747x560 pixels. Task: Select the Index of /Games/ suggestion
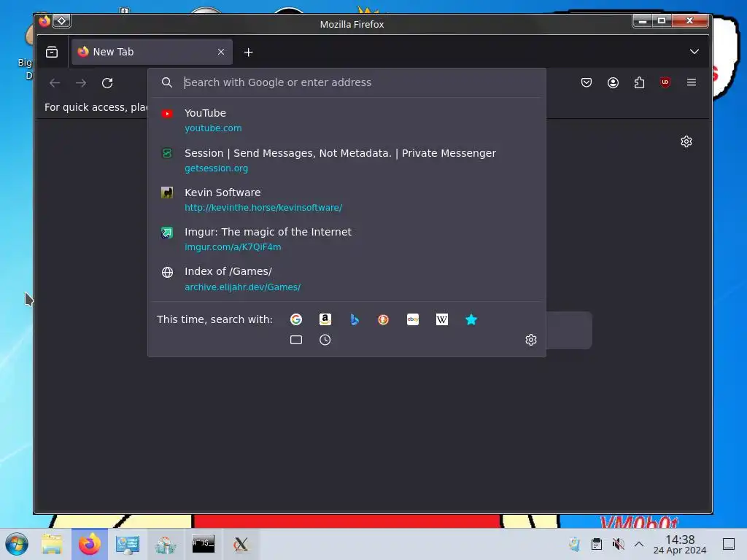[347, 279]
